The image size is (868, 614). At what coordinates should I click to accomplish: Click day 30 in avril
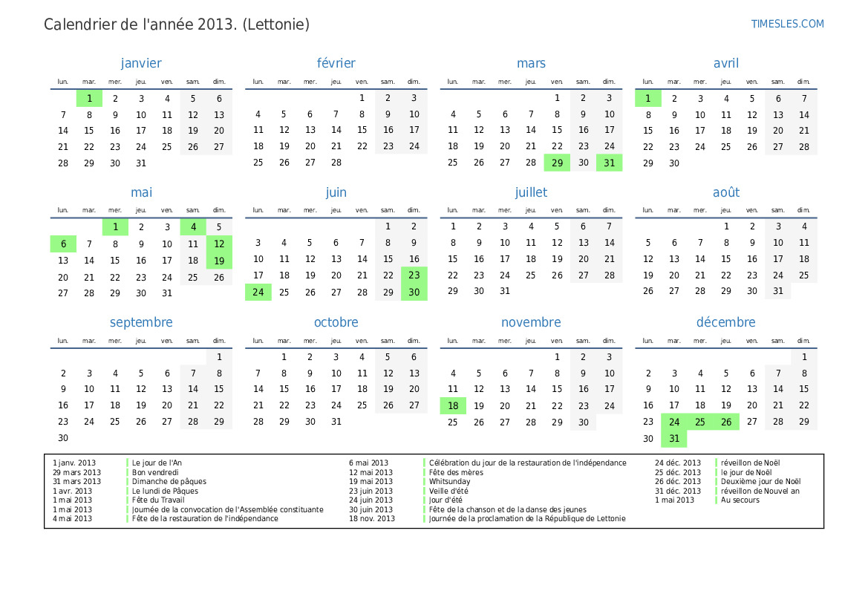(673, 163)
